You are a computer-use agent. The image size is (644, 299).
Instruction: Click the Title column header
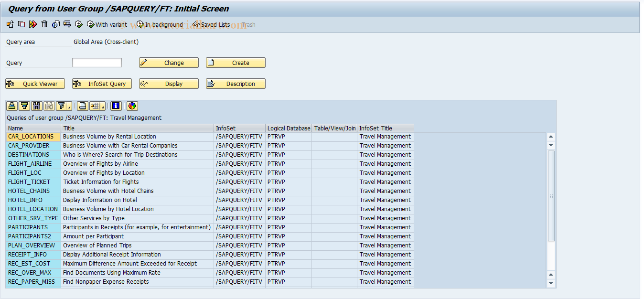138,128
